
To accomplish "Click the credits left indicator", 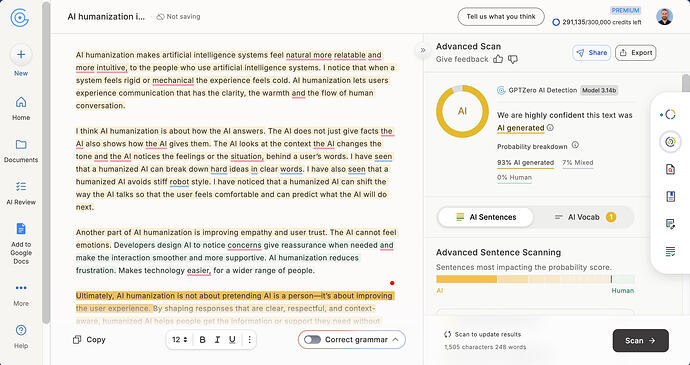I will coord(597,22).
